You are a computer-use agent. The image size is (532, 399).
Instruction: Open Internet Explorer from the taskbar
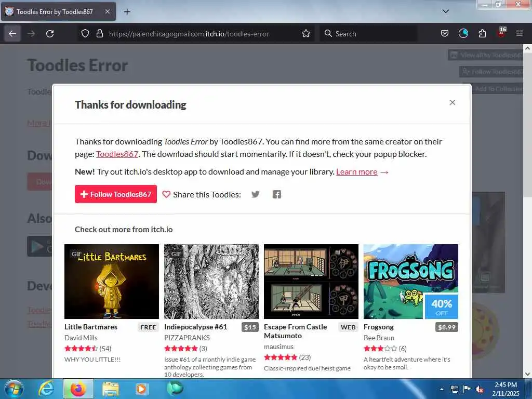pyautogui.click(x=46, y=389)
